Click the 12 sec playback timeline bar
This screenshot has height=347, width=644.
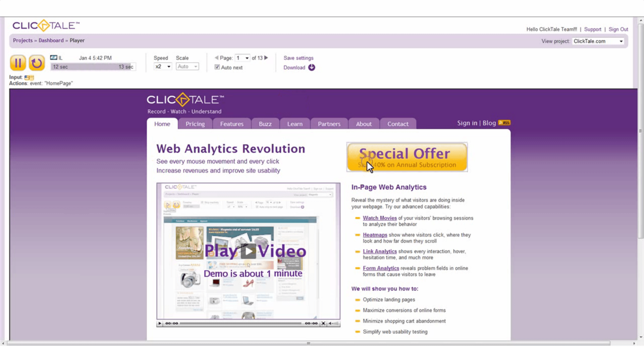pyautogui.click(x=93, y=67)
